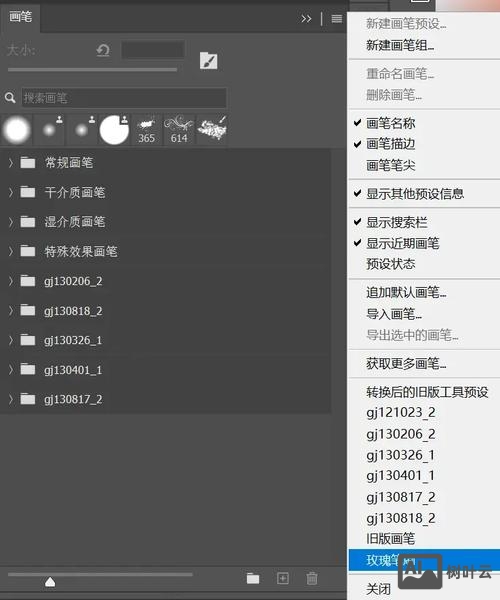500x600 pixels.
Task: Expand the gj130326_1 brush group
Action: [11, 340]
